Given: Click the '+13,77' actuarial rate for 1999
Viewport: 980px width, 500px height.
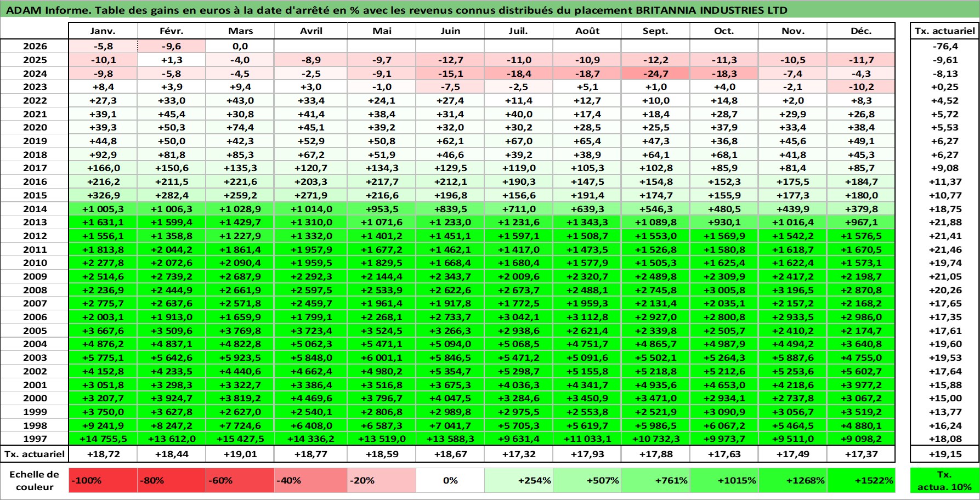Looking at the screenshot, I should [x=944, y=412].
